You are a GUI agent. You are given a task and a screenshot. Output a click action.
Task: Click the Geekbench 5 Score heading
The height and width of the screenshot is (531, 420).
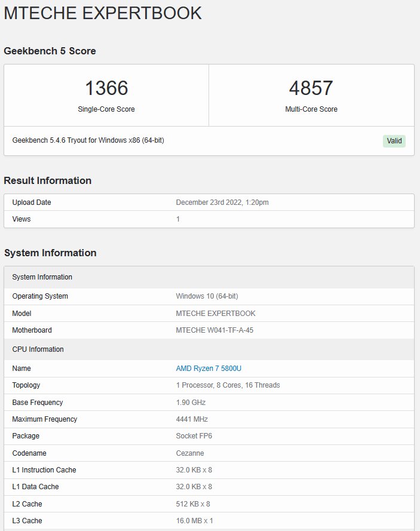50,51
